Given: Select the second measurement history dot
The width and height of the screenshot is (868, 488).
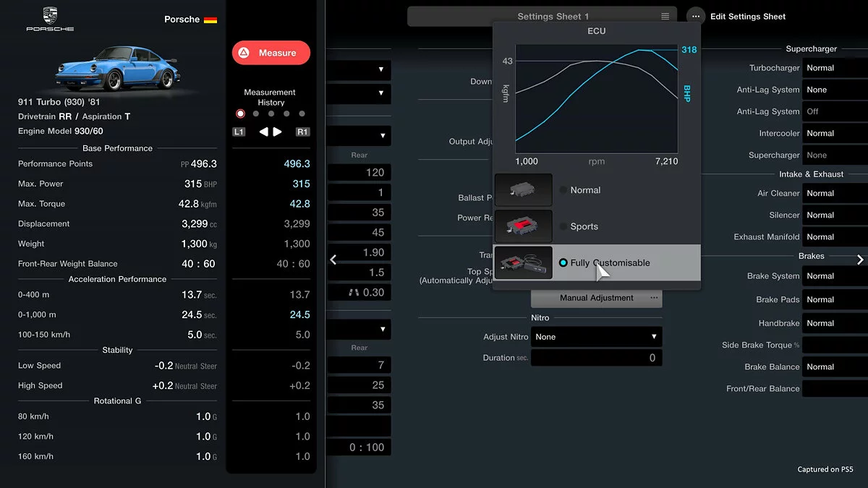Looking at the screenshot, I should point(256,114).
